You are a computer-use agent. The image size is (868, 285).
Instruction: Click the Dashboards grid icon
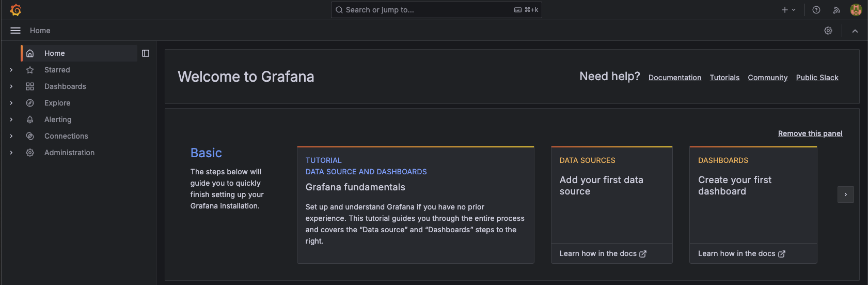[x=30, y=86]
